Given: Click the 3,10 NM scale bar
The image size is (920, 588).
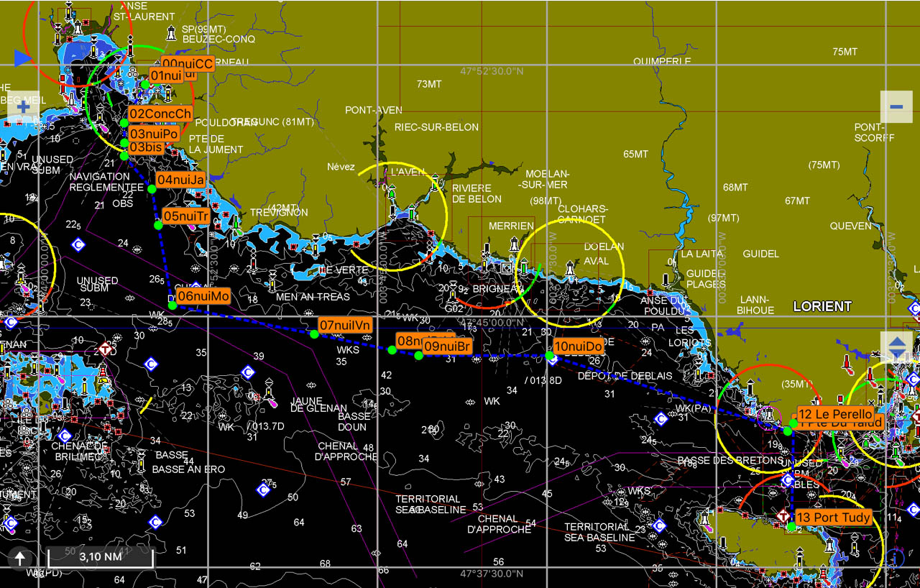Looking at the screenshot, I should click(100, 557).
